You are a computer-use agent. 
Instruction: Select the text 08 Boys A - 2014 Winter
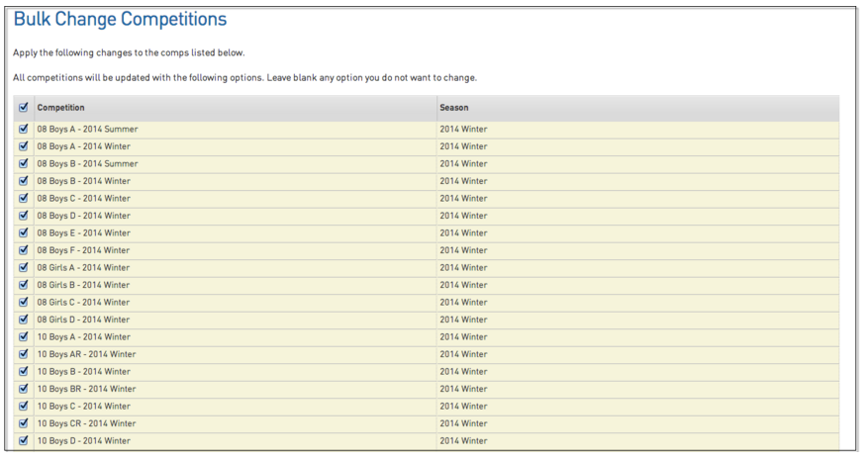pos(83,146)
